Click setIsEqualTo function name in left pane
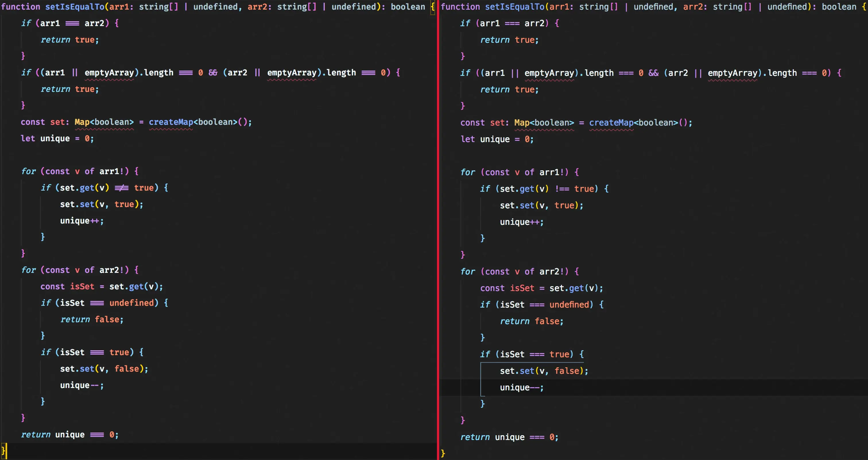The image size is (868, 460). tap(74, 7)
